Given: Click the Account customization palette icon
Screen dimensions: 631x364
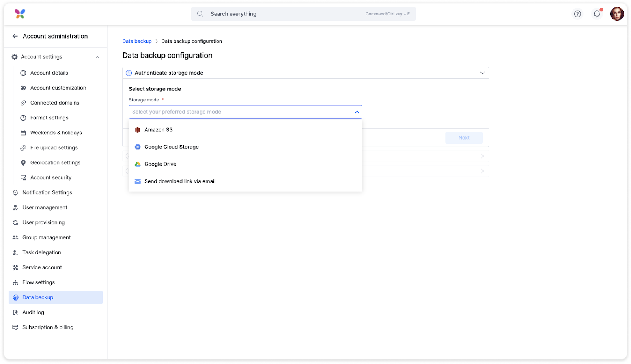Looking at the screenshot, I should pyautogui.click(x=23, y=88).
